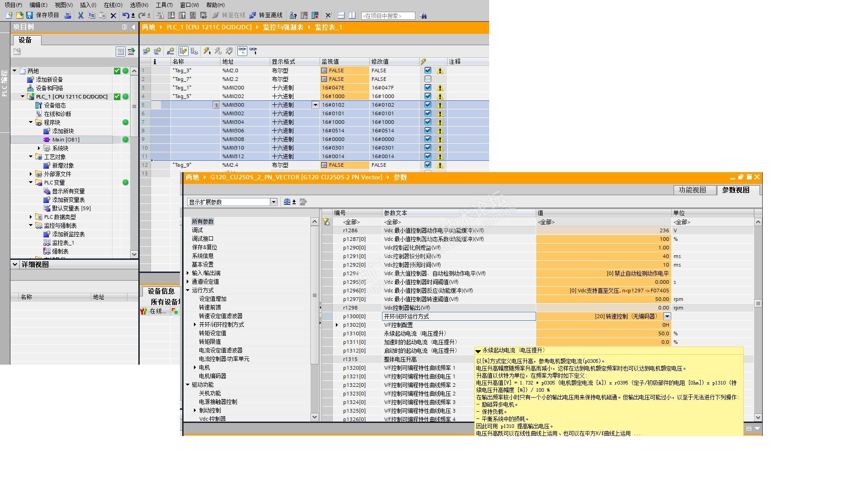Toggle modify checkbox for Tag_7 row
The height and width of the screenshot is (488, 868).
428,79
